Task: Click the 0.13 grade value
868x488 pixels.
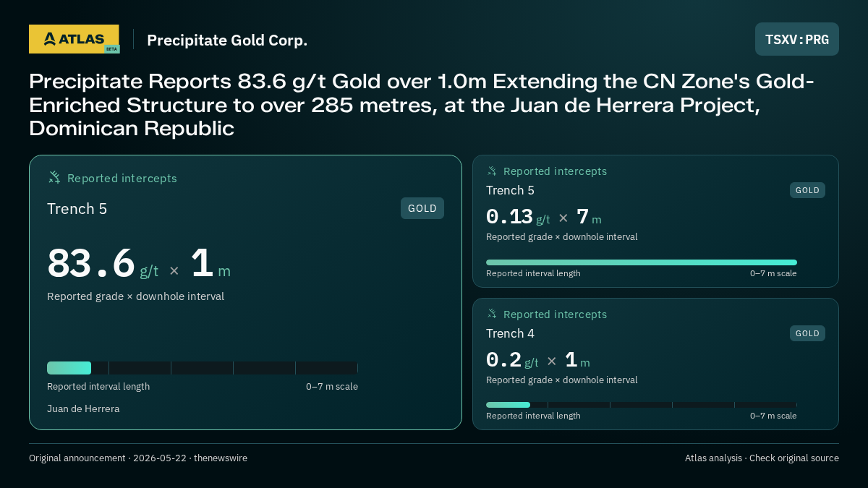Action: pos(509,217)
